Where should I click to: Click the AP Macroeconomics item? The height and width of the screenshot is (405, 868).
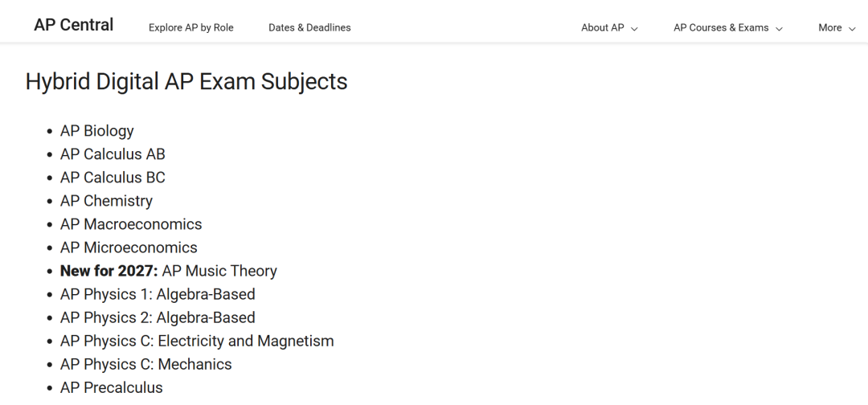[131, 224]
